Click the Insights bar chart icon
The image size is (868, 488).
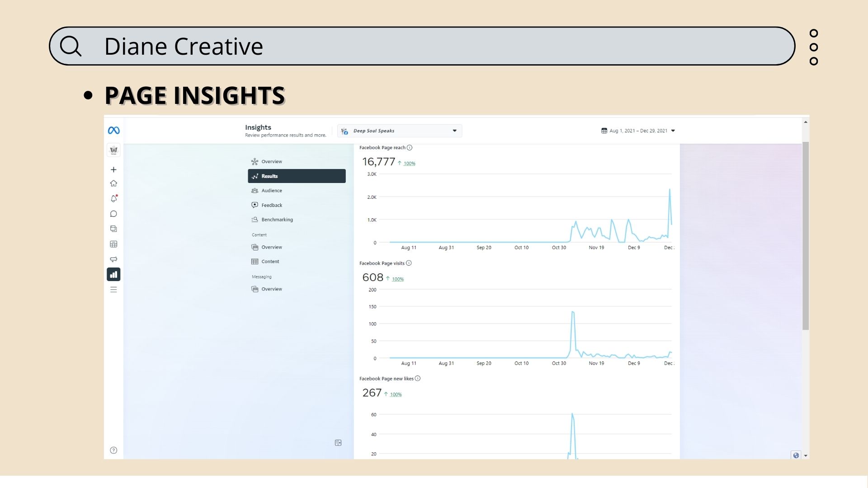coord(113,274)
